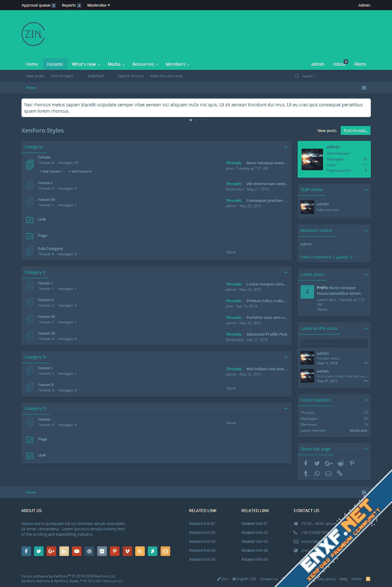Collapse the Staff online widget

366,190
